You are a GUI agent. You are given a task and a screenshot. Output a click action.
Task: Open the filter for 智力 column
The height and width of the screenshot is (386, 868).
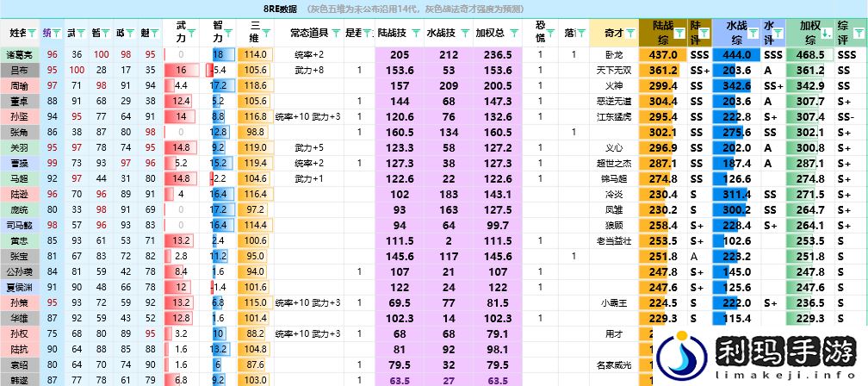229,34
